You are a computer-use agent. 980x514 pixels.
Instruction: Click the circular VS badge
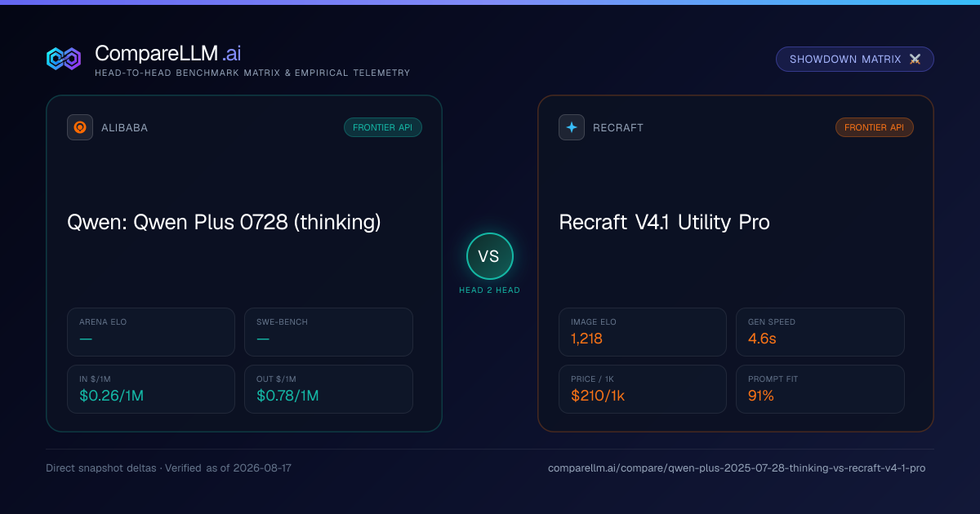pos(490,256)
